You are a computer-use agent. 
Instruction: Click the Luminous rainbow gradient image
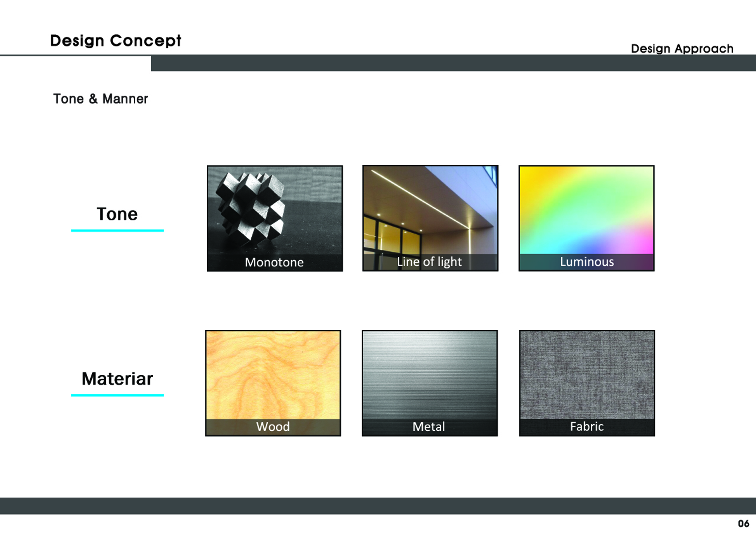pyautogui.click(x=586, y=218)
